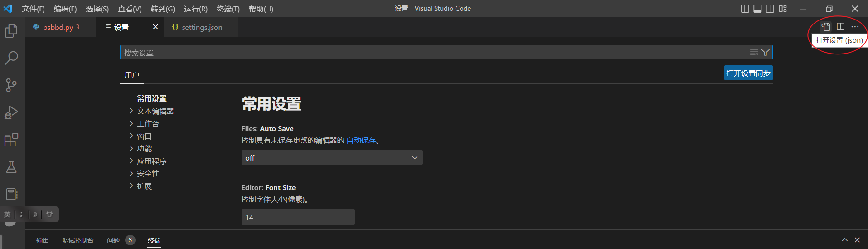Switch to the settings.json editor tab
Image resolution: width=868 pixels, height=249 pixels.
pyautogui.click(x=202, y=27)
